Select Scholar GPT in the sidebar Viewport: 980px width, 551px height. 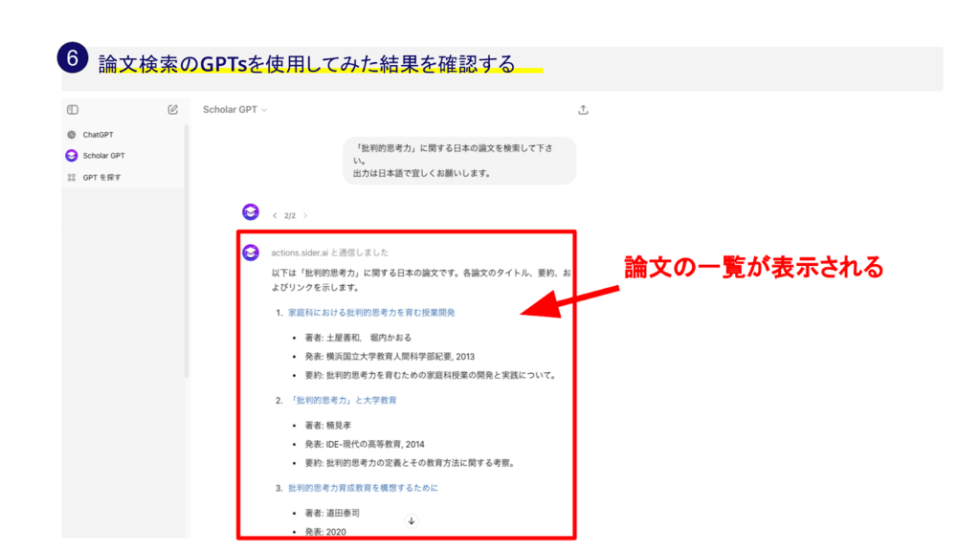102,156
